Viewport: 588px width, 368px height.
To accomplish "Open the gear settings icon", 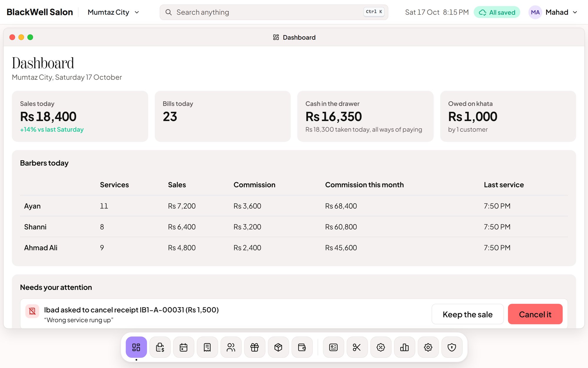I will point(428,347).
